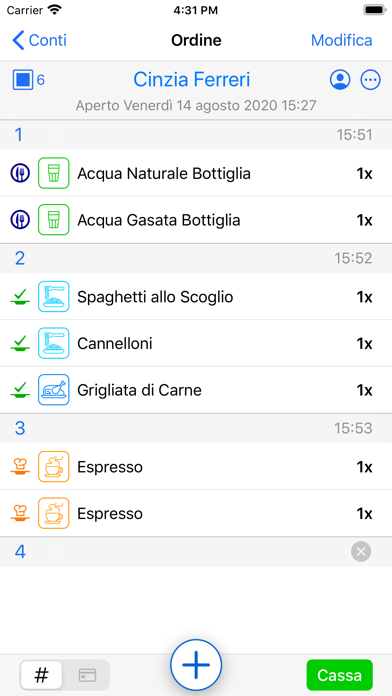Switch to the card view segment
The image size is (392, 696).
87,675
